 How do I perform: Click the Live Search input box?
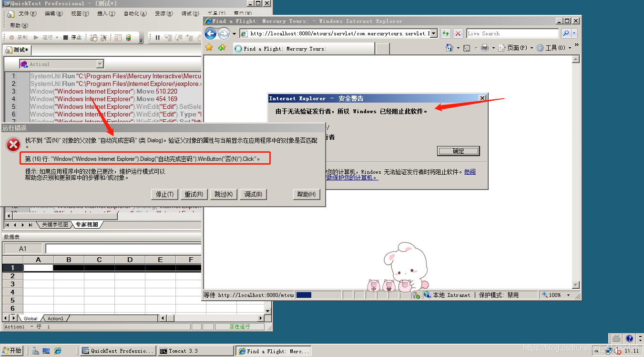tap(512, 33)
